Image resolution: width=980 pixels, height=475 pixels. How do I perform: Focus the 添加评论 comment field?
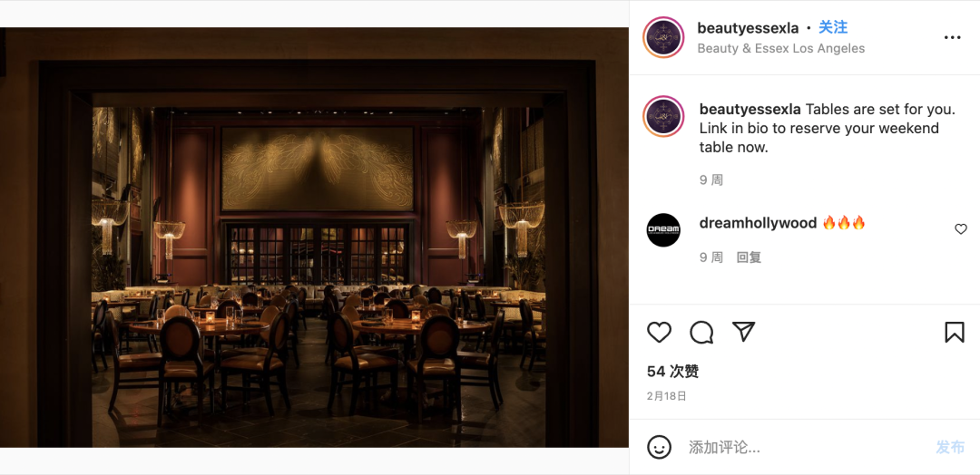[807, 447]
